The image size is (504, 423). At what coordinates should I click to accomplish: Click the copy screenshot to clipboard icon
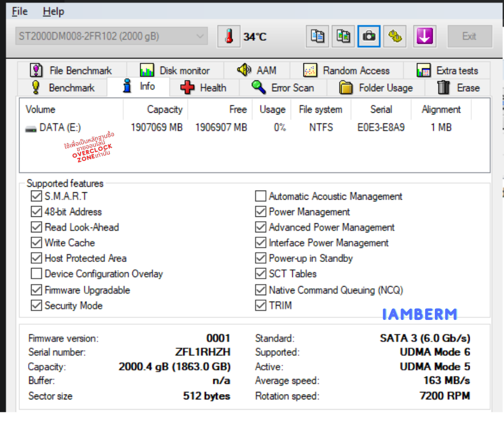pyautogui.click(x=343, y=37)
